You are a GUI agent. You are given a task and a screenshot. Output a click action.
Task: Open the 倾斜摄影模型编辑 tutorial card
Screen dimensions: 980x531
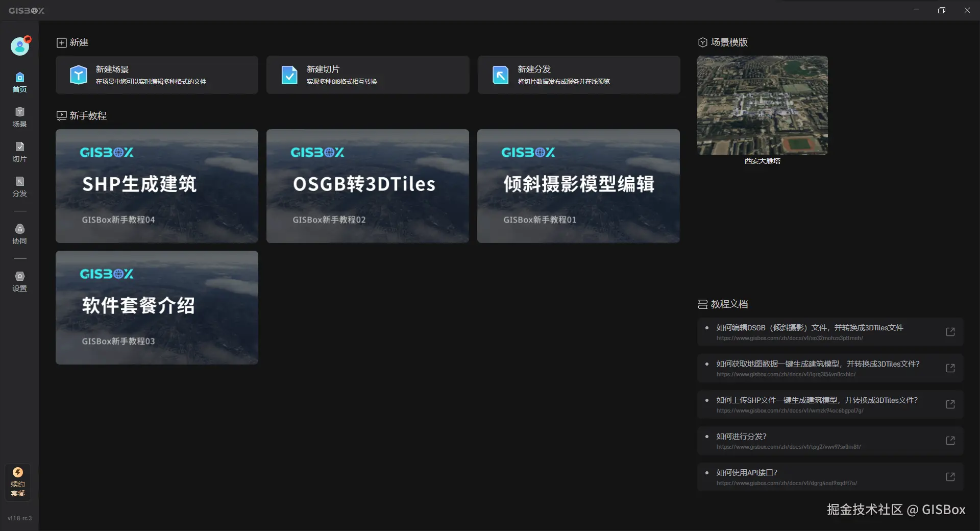pyautogui.click(x=578, y=186)
